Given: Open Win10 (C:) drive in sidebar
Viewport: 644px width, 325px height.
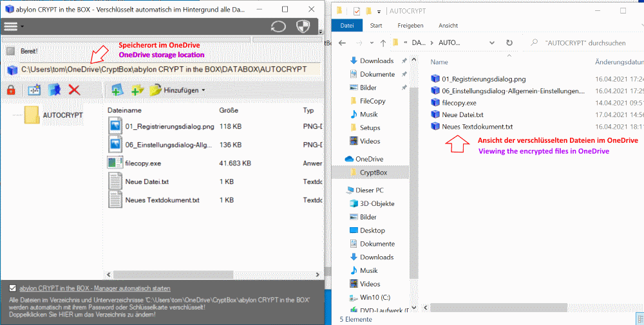Looking at the screenshot, I should (x=374, y=297).
